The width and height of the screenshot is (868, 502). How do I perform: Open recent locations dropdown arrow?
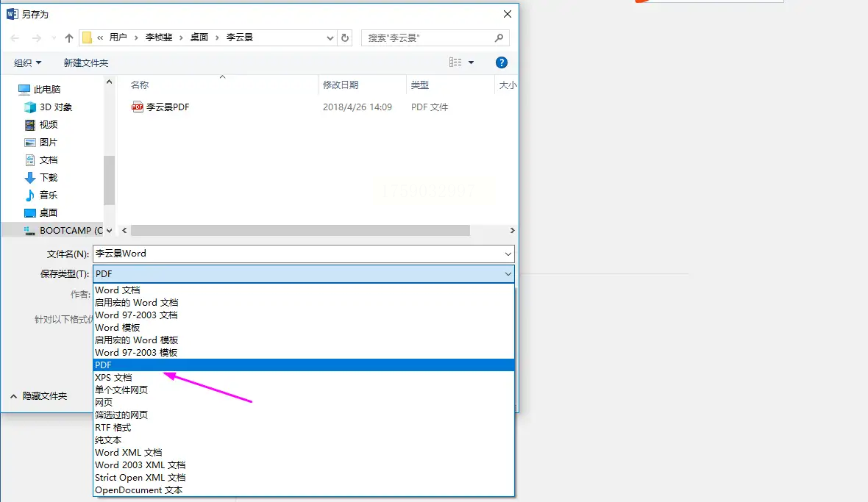coord(54,38)
